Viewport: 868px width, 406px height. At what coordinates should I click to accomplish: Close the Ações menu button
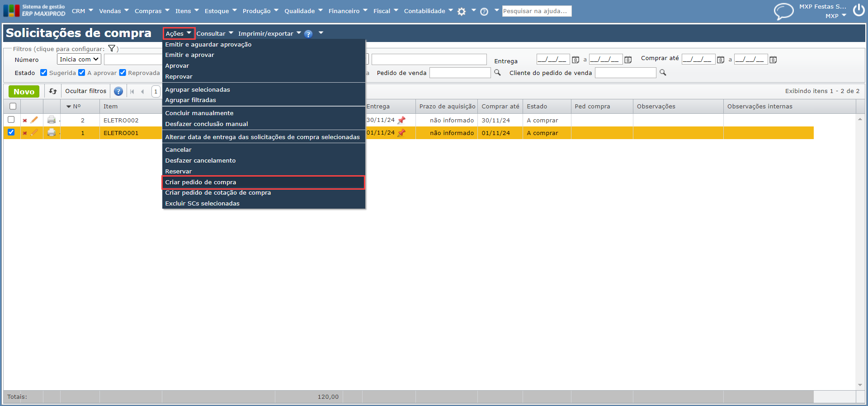click(x=179, y=34)
